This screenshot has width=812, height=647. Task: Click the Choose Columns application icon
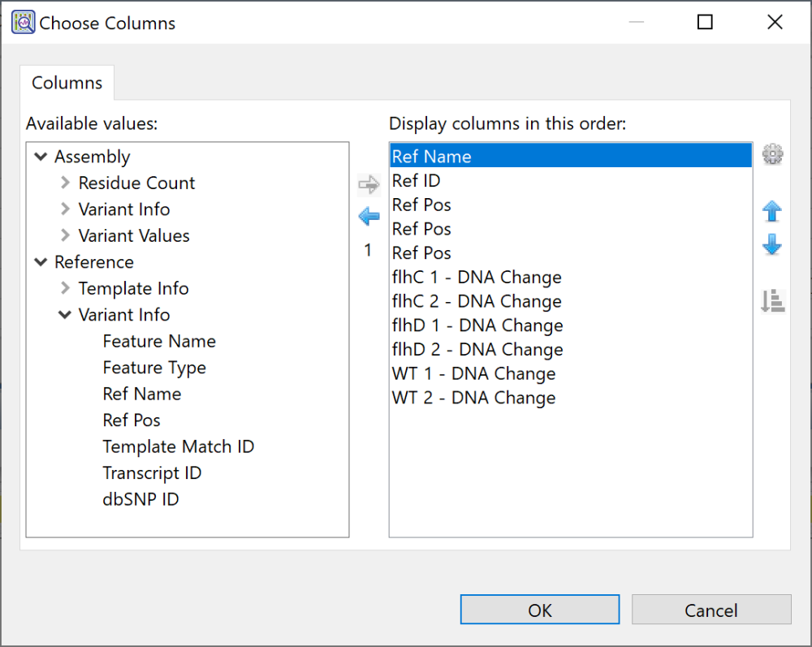23,22
